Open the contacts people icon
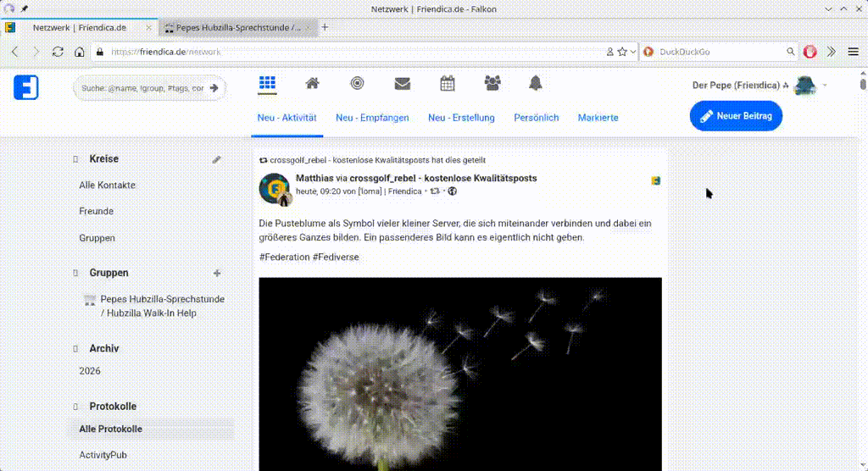The height and width of the screenshot is (471, 868). coord(492,84)
